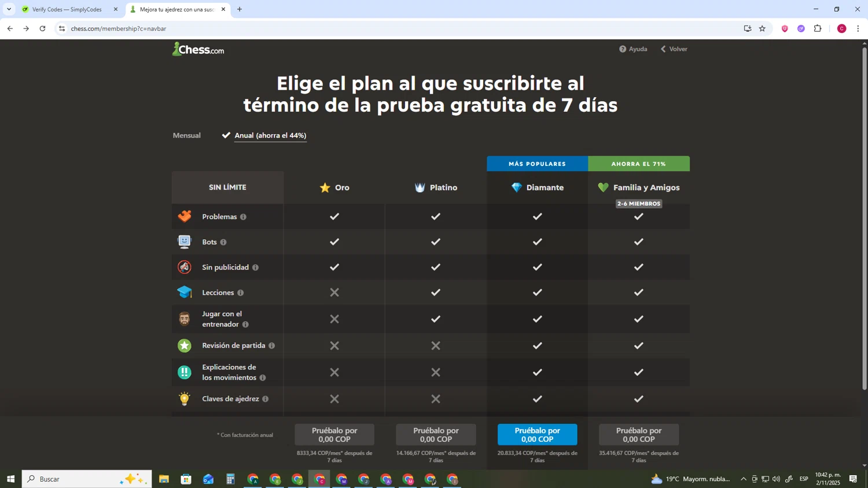The image size is (868, 488).
Task: Click the Revisión de partida info icon
Action: coord(271,346)
